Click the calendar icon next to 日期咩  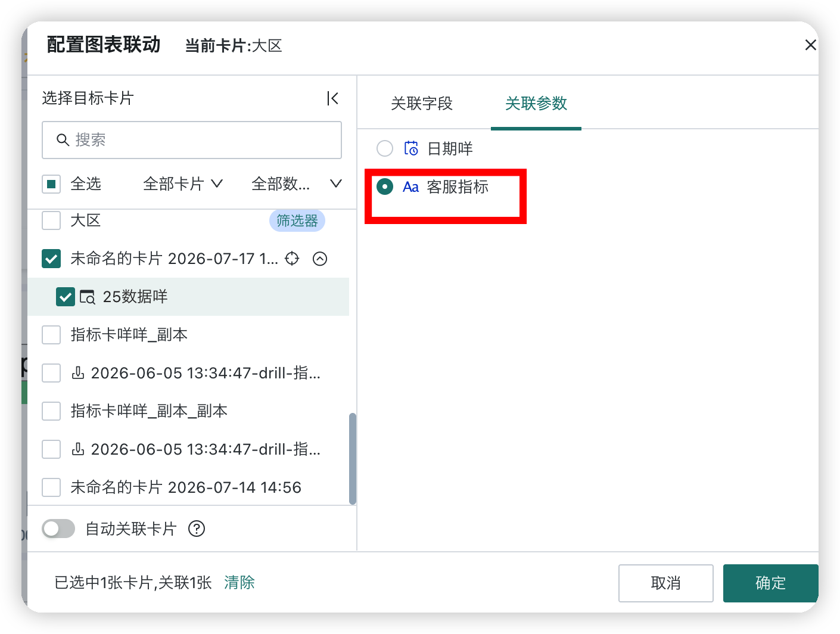tap(411, 148)
